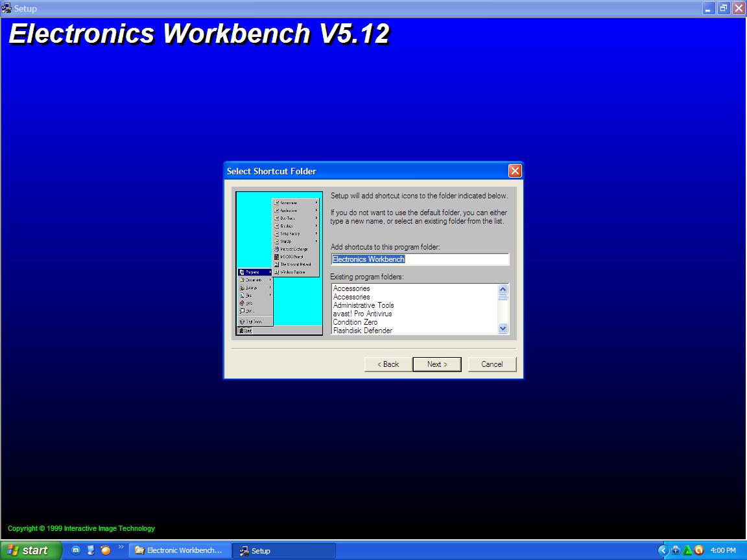The width and height of the screenshot is (747, 560).
Task: Switch to the Electronic Workbench taskbar button
Action: pyautogui.click(x=180, y=550)
